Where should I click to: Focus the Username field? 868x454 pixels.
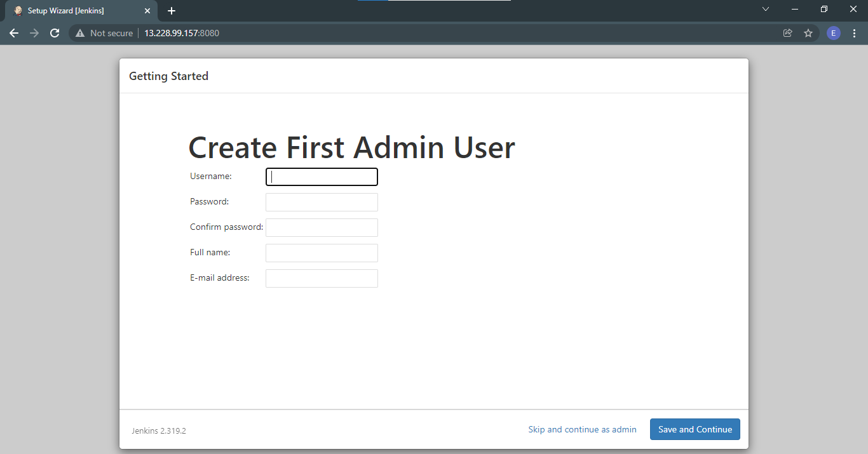[x=322, y=177]
